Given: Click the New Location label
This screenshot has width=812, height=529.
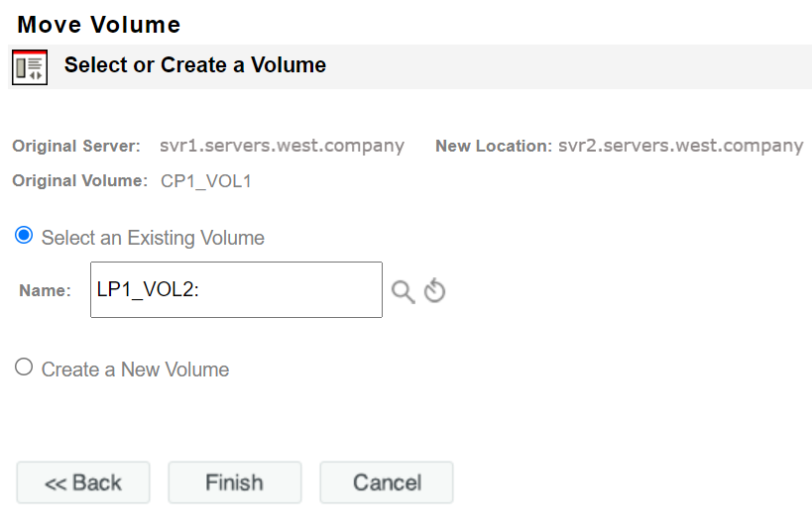Looking at the screenshot, I should coord(493,147).
